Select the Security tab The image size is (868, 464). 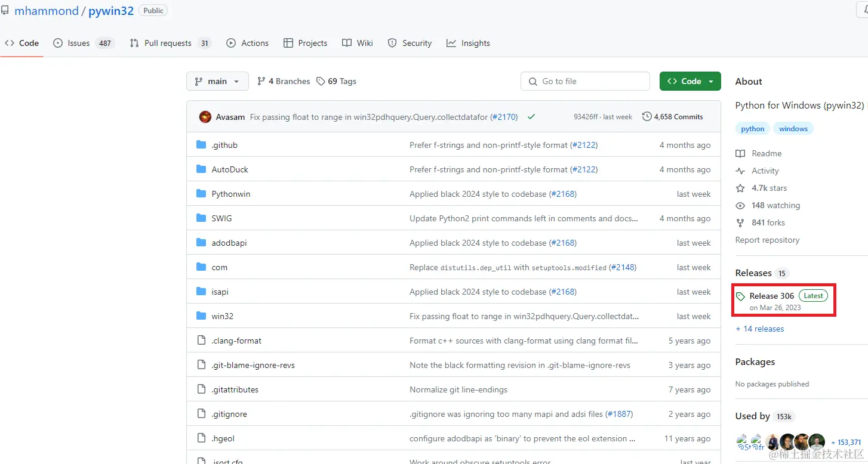tap(410, 43)
